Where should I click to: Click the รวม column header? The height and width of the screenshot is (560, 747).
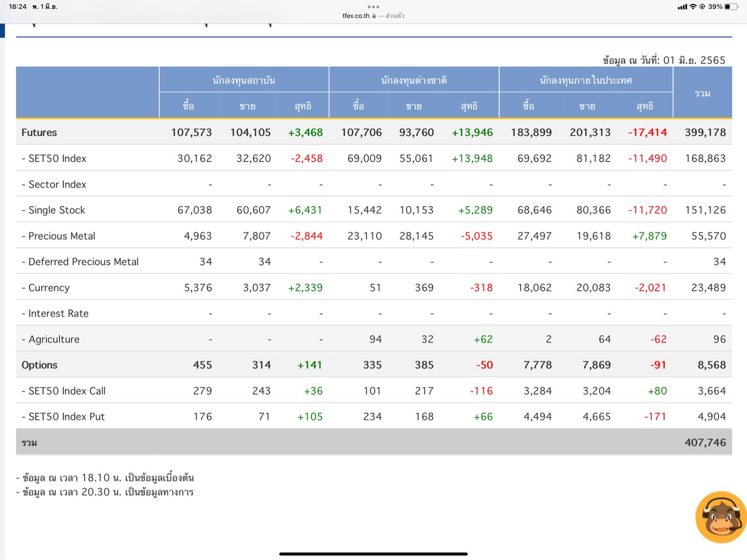click(702, 93)
